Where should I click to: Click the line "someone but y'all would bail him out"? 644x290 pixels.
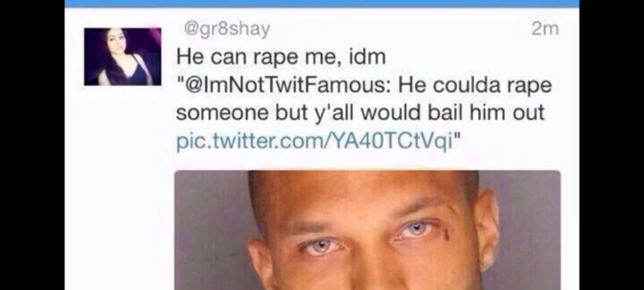point(360,112)
